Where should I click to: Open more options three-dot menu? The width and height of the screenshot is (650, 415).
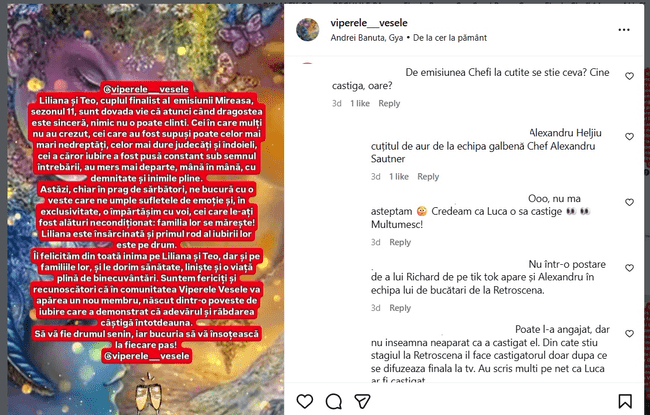tap(624, 30)
